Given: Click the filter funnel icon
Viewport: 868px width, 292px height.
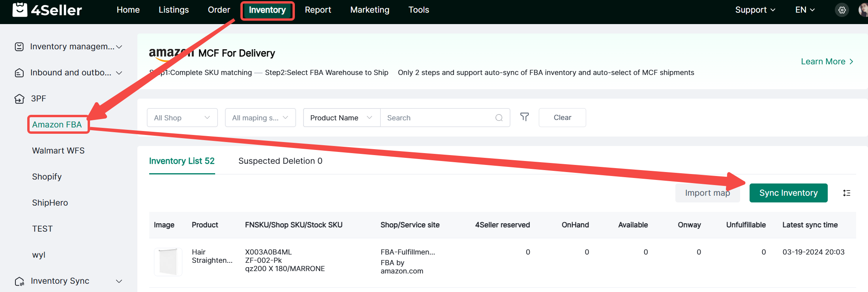Looking at the screenshot, I should [524, 117].
